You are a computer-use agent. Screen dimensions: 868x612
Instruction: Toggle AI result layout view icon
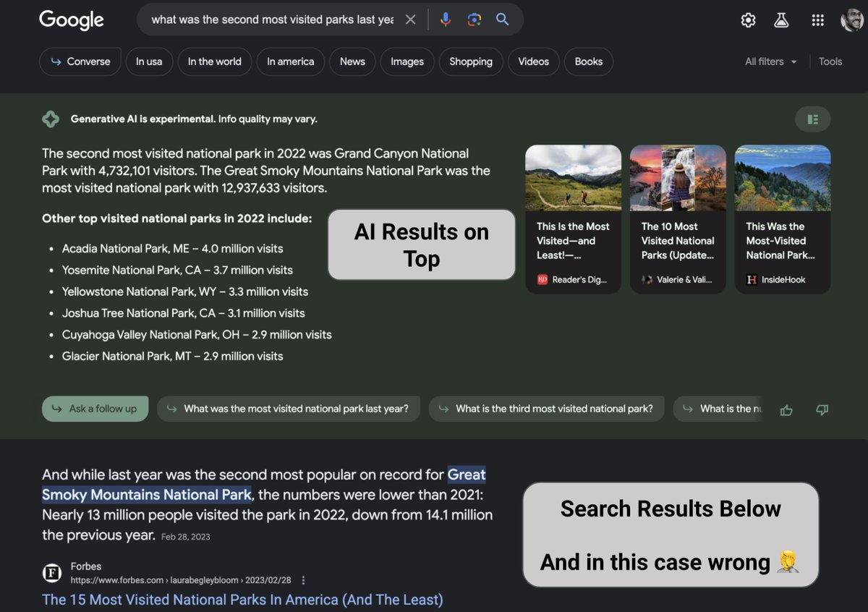point(812,119)
